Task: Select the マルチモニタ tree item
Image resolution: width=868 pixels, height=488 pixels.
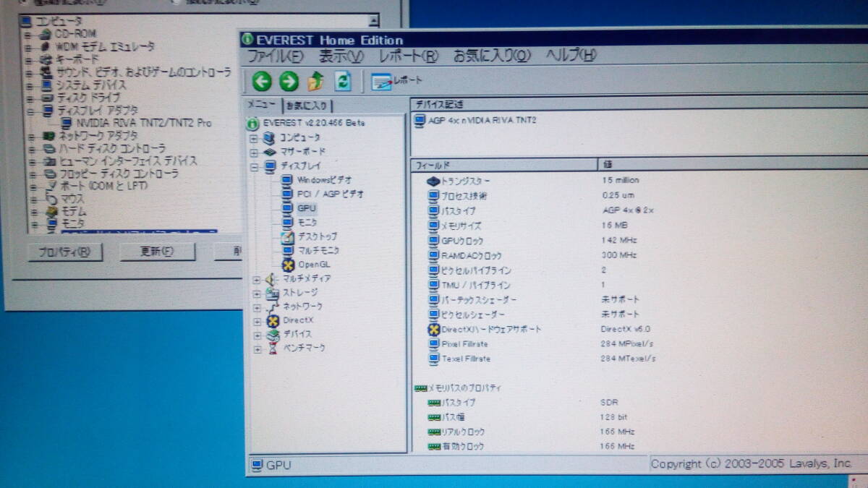Action: point(319,250)
